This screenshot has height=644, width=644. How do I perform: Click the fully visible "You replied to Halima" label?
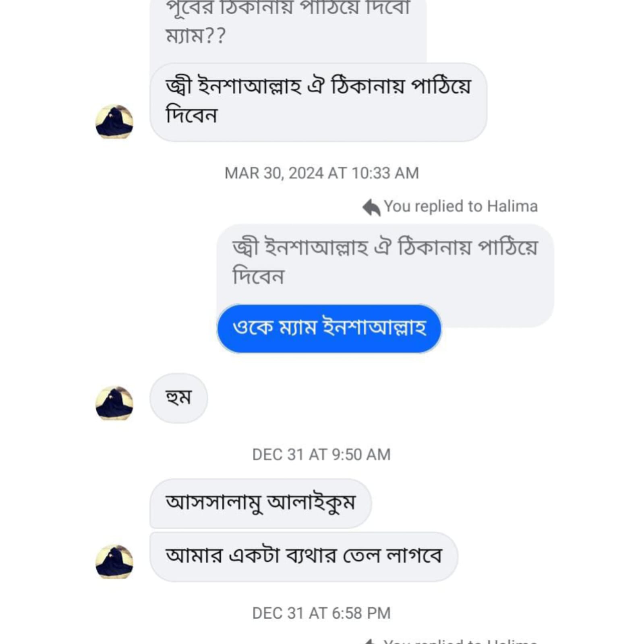[x=460, y=206]
